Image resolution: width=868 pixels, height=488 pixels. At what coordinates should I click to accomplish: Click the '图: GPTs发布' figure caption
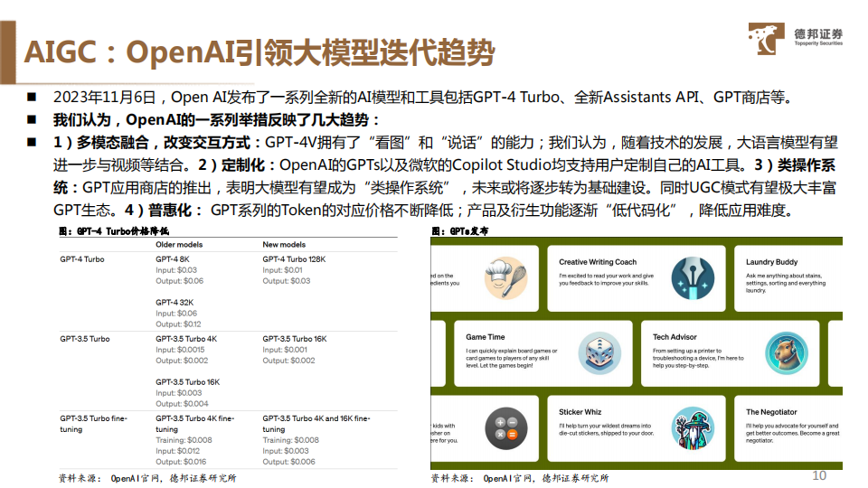459,231
